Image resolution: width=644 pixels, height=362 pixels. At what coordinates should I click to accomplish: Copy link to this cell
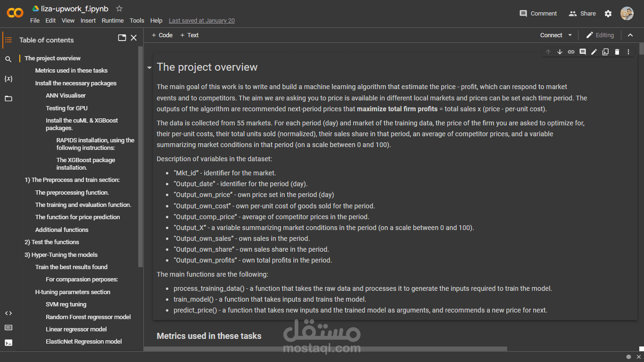[571, 52]
